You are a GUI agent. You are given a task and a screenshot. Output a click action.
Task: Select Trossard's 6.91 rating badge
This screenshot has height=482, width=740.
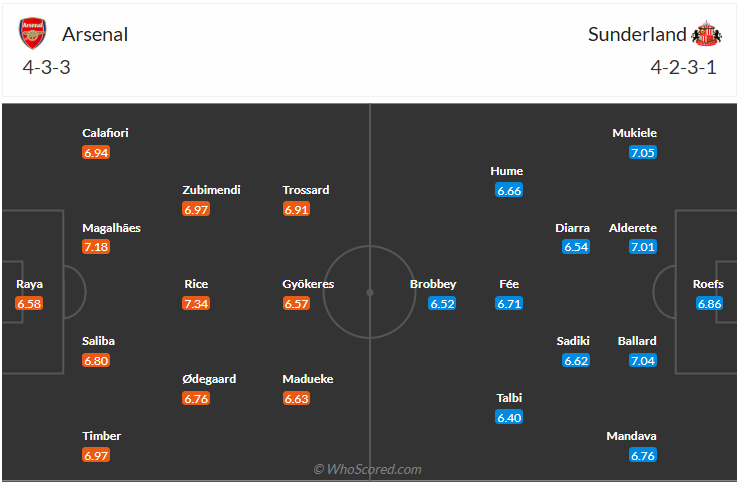[296, 209]
